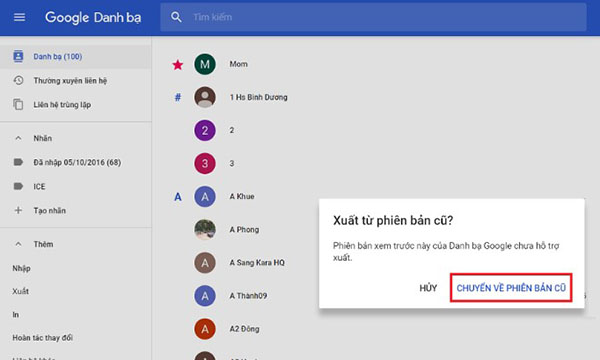This screenshot has width=600, height=360.
Task: Click Tạo nhãn to create label
Action: pos(49,210)
